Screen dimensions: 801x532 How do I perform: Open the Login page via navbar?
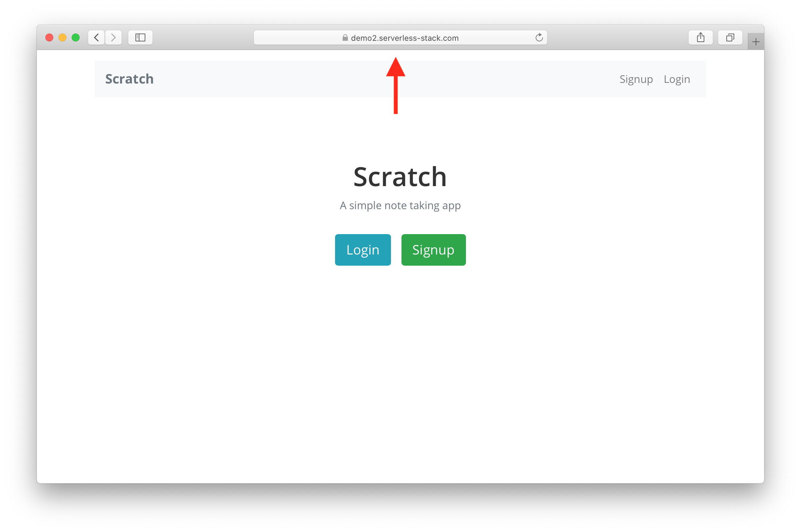(677, 78)
